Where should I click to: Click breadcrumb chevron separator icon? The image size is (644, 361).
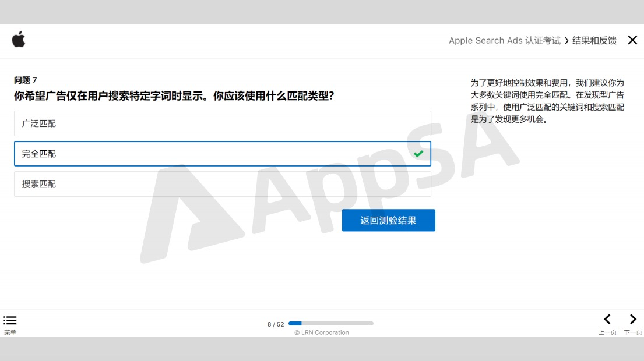[x=566, y=41]
